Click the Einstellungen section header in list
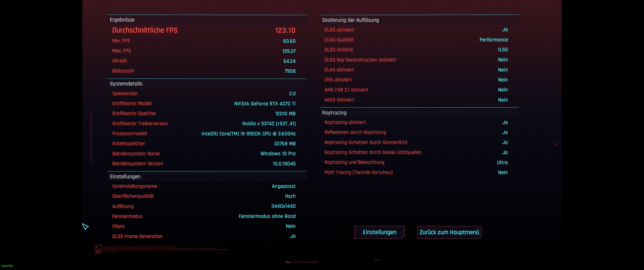 [x=125, y=176]
